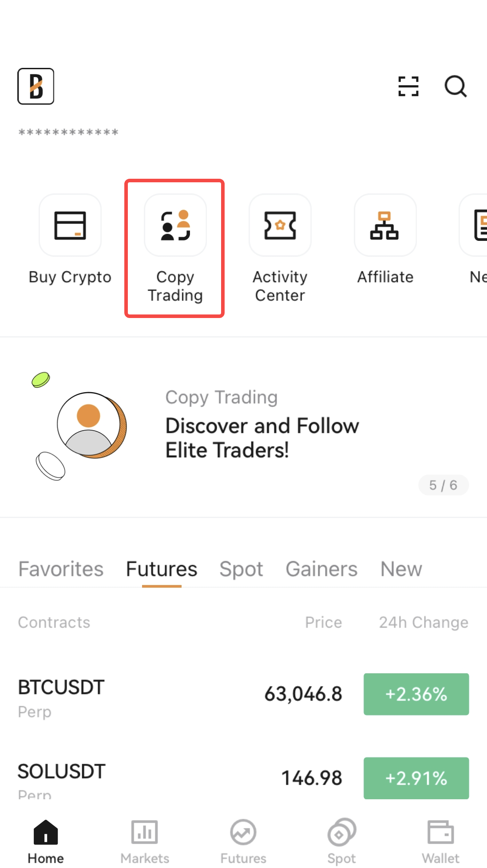Tap the Bybit logo profile icon
This screenshot has height=868, width=487.
(36, 86)
